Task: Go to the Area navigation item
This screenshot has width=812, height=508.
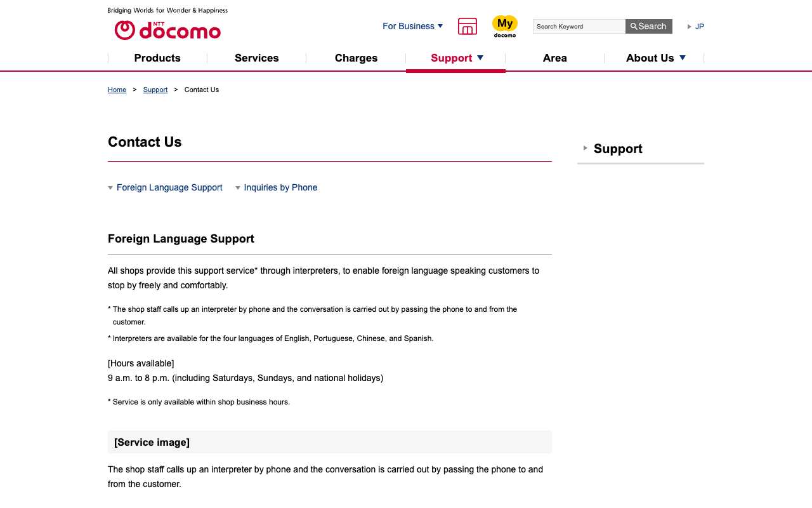Action: [x=554, y=58]
